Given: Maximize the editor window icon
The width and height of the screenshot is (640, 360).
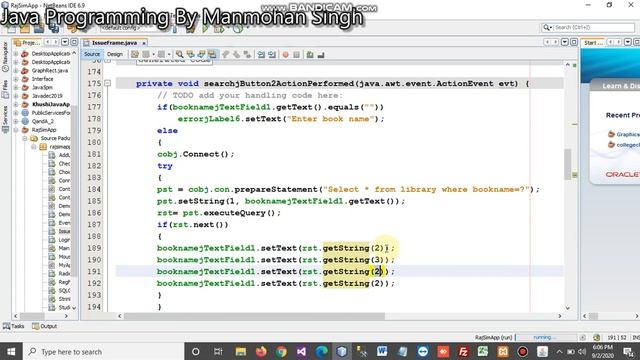Looking at the screenshot, I should click(574, 42).
